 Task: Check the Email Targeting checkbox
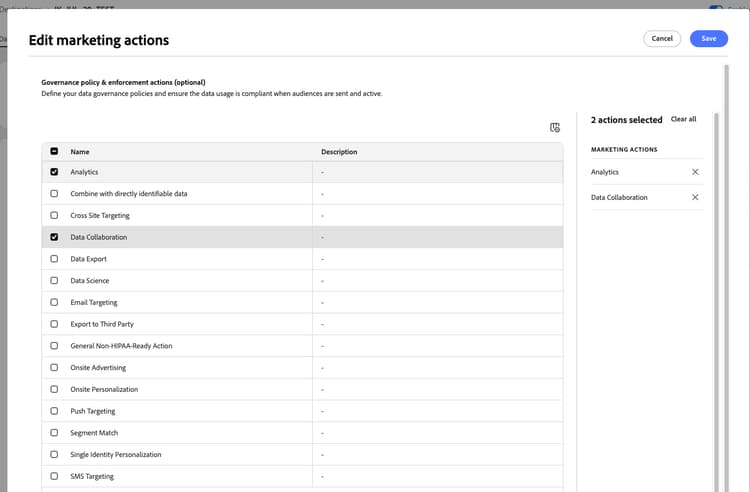click(54, 302)
